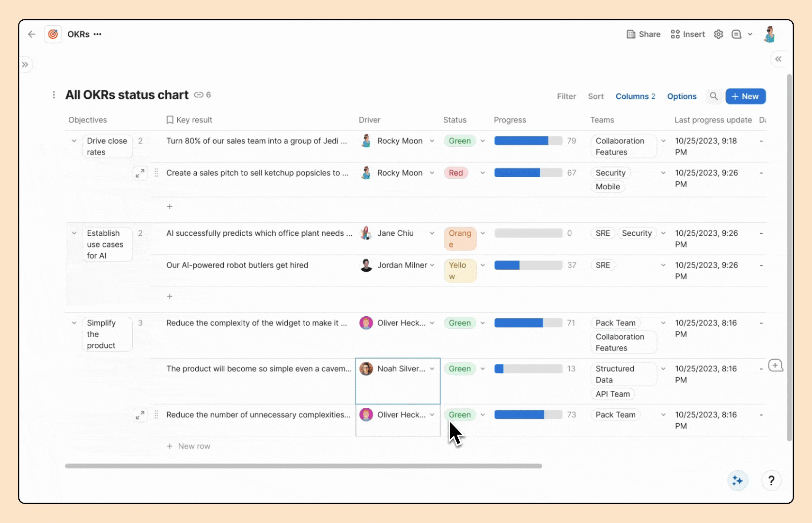Open the comments icon in header
Viewport: 812px width, 523px height.
736,34
